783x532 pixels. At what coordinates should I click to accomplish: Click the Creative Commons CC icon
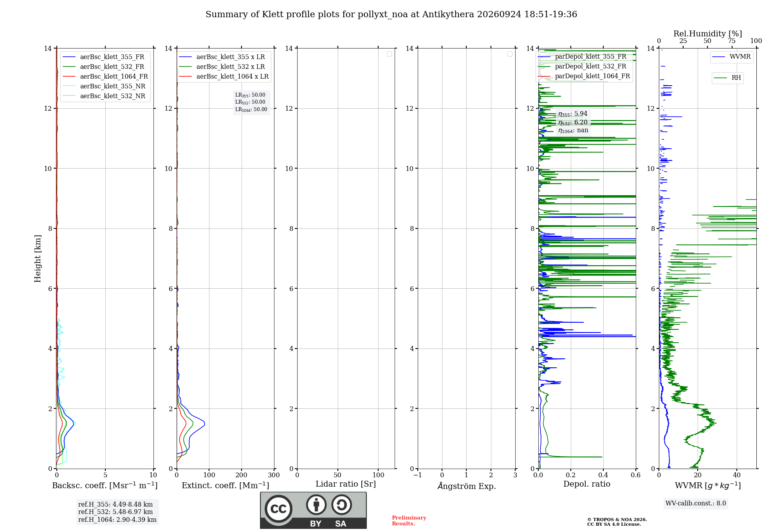[x=278, y=509]
